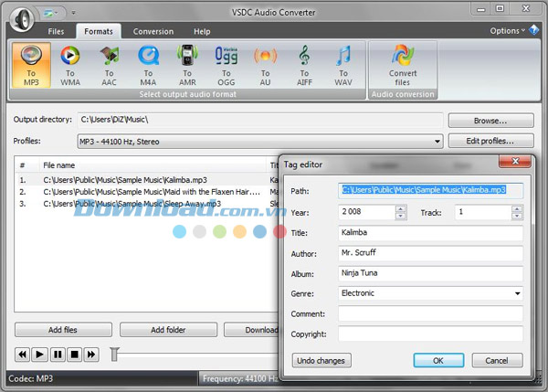548x392 pixels.
Task: Pick the To OGG format
Action: pos(227,65)
